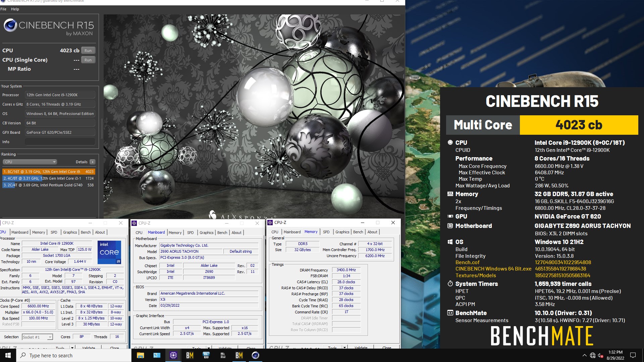Click the Motherboard icon in BenchMate panel
The width and height of the screenshot is (644, 362).
(450, 226)
